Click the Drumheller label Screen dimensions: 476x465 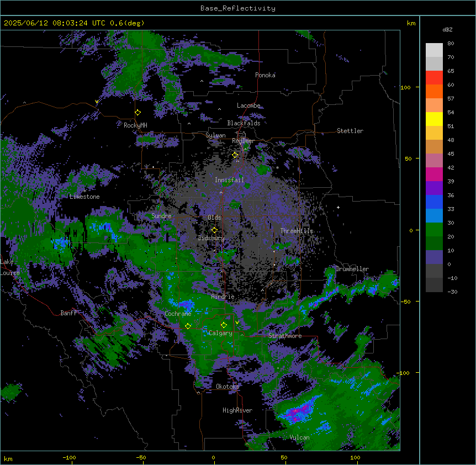[352, 269]
